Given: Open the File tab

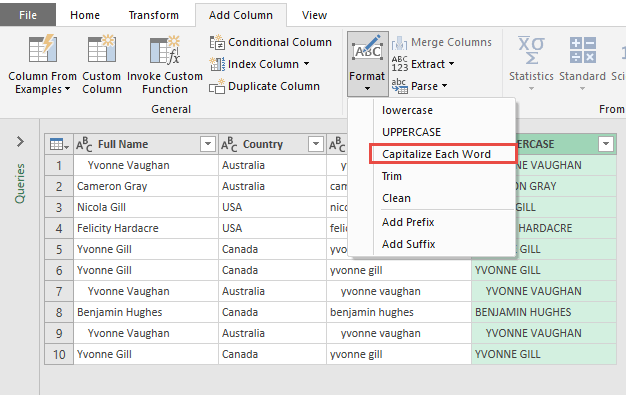Looking at the screenshot, I should coord(28,15).
